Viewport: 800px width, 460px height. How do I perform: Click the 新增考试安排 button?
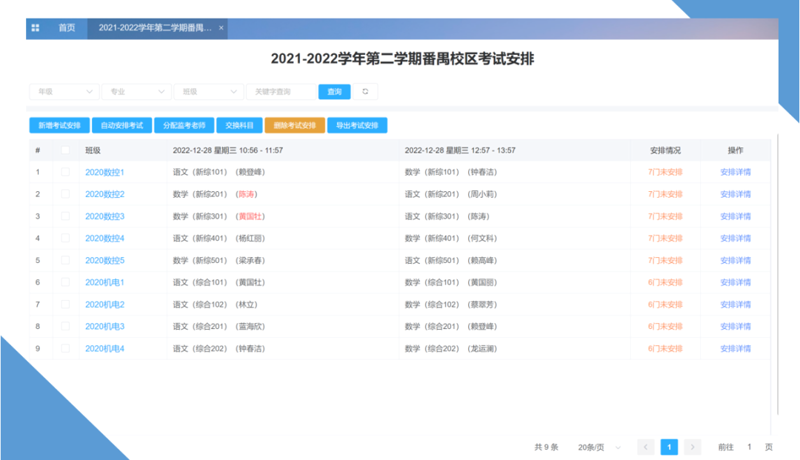(60, 125)
